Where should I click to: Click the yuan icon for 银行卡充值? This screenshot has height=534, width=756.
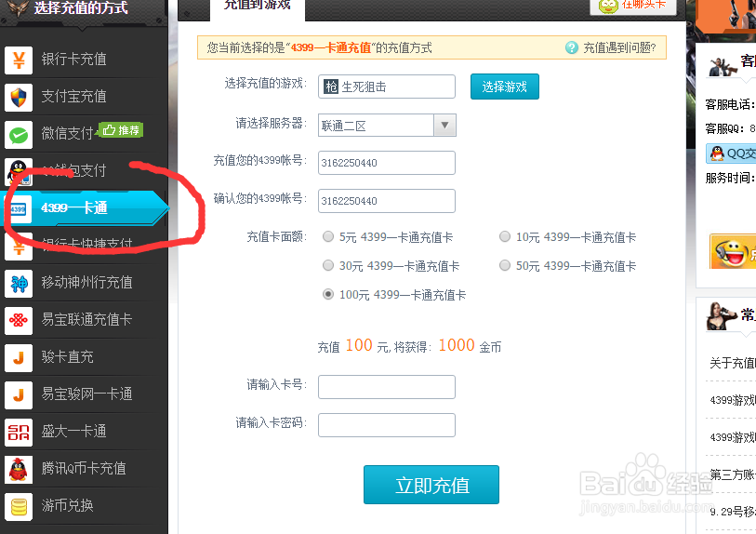[x=19, y=60]
